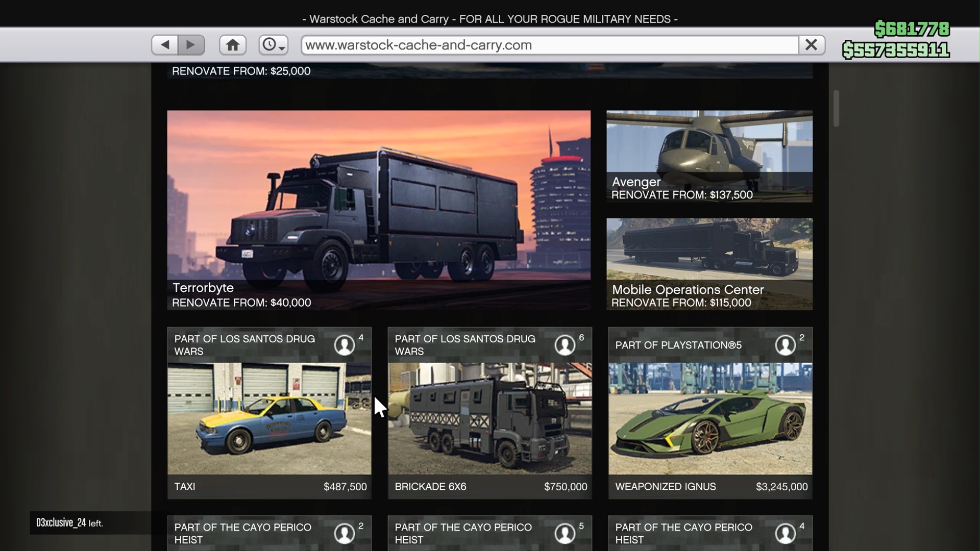
Task: Open the browsing history clock dropdown
Action: (274, 45)
